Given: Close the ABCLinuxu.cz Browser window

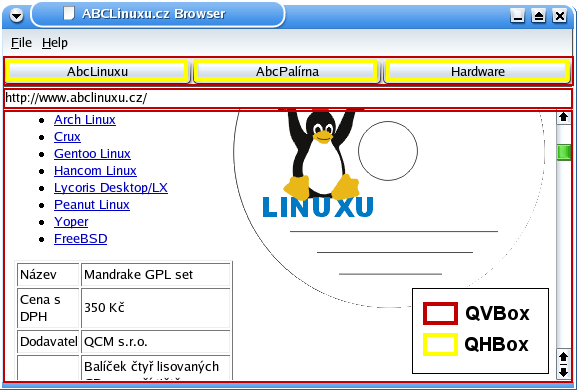Looking at the screenshot, I should 560,16.
